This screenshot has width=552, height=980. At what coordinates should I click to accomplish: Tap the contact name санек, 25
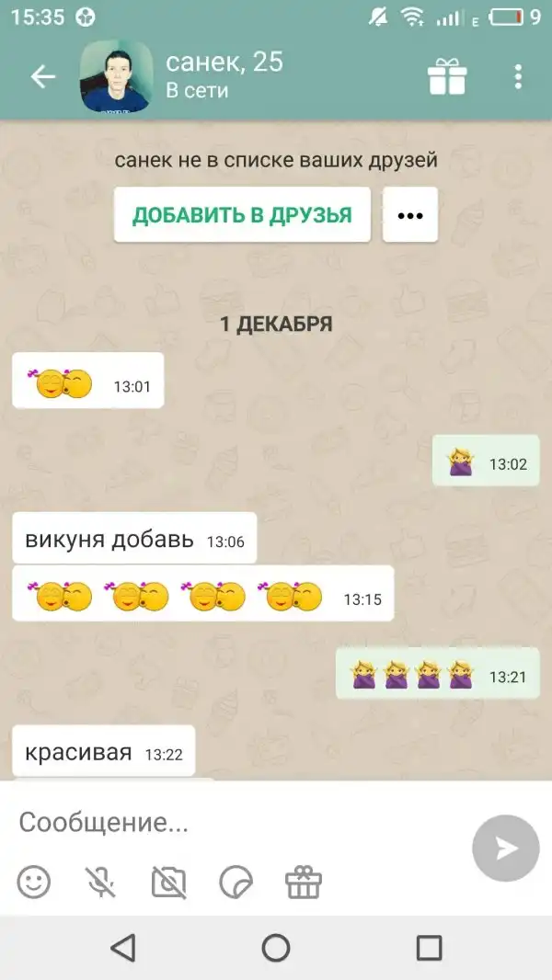pyautogui.click(x=224, y=62)
